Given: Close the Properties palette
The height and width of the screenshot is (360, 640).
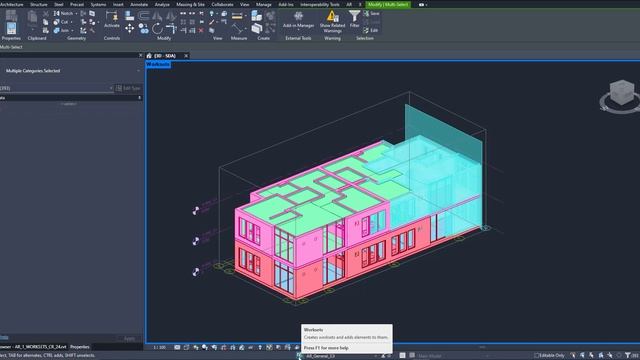Looking at the screenshot, I should [x=140, y=55].
